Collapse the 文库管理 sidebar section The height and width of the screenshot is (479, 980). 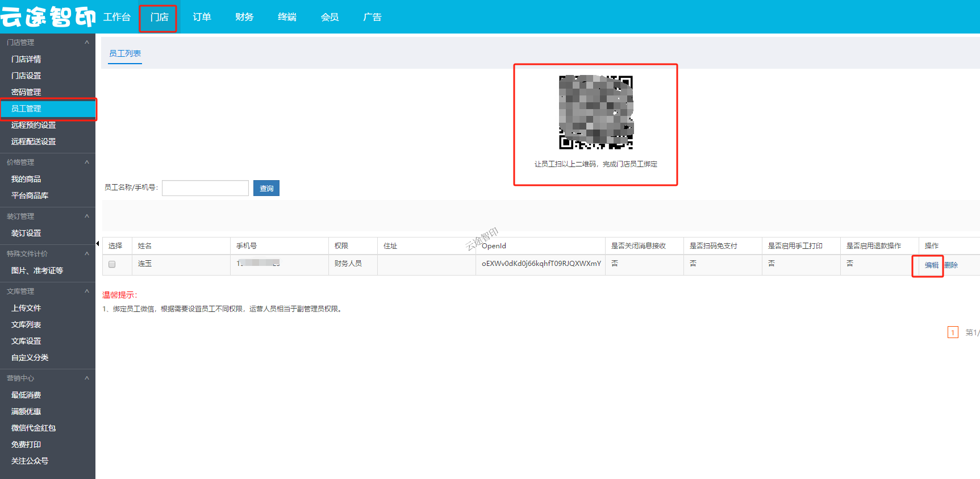click(x=87, y=291)
